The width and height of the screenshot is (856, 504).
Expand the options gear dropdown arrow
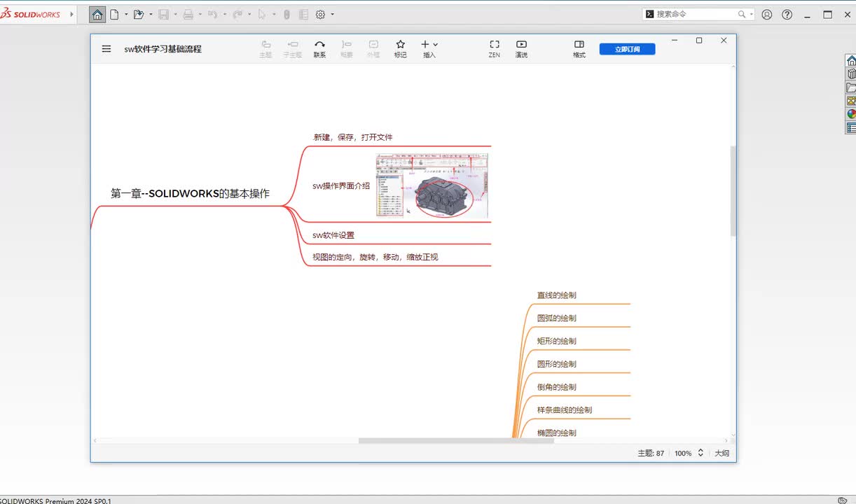332,14
